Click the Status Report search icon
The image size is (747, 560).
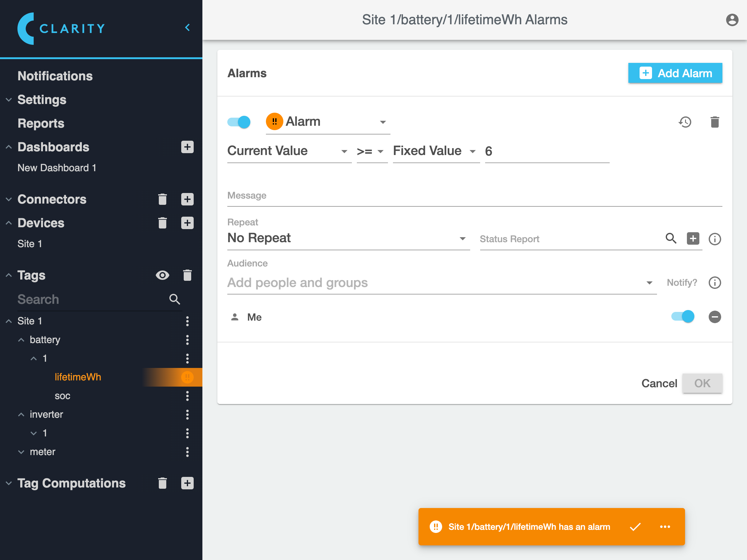pyautogui.click(x=671, y=239)
